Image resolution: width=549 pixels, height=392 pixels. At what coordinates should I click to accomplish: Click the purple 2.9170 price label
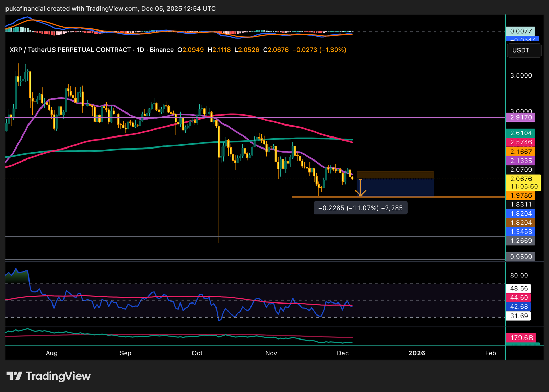(x=521, y=117)
